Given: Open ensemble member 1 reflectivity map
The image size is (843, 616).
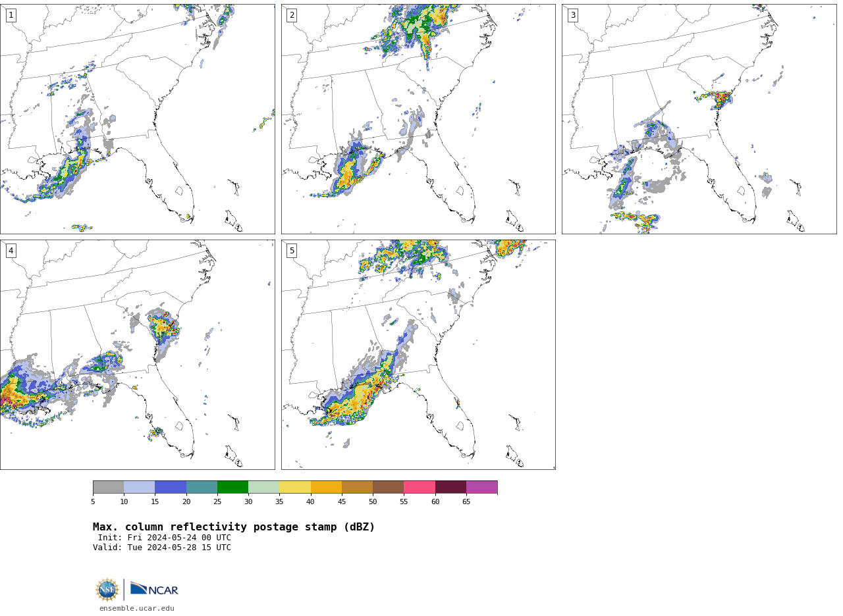Looking at the screenshot, I should pyautogui.click(x=137, y=119).
